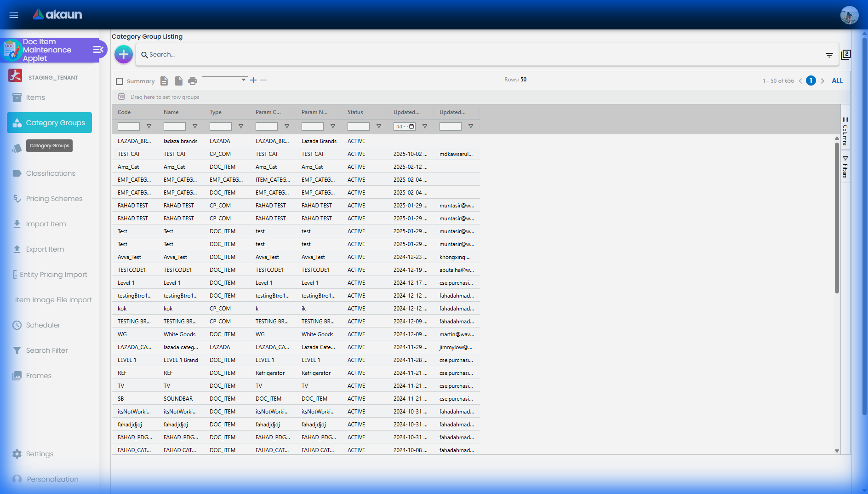Toggle the Filters side panel
The height and width of the screenshot is (494, 868).
click(x=845, y=167)
